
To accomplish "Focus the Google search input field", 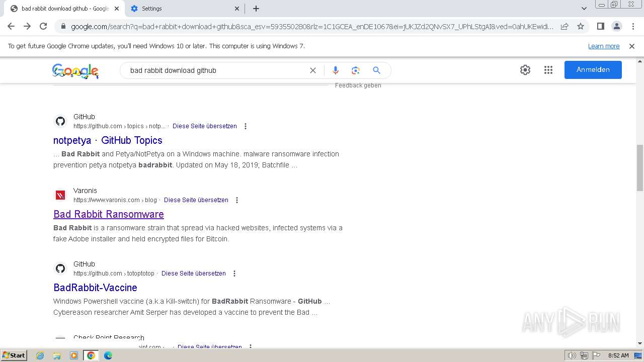I will [216, 70].
